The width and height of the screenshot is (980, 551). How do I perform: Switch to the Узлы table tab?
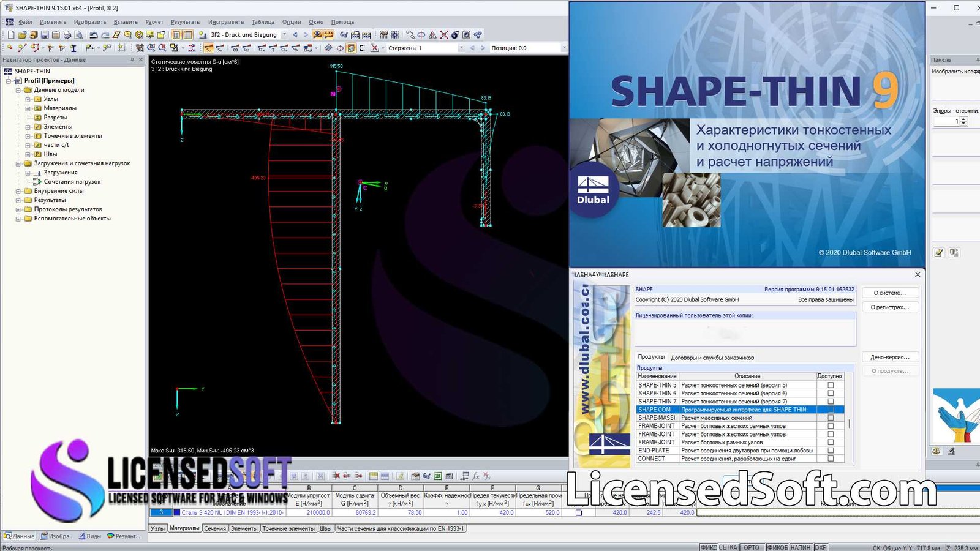[x=158, y=528]
